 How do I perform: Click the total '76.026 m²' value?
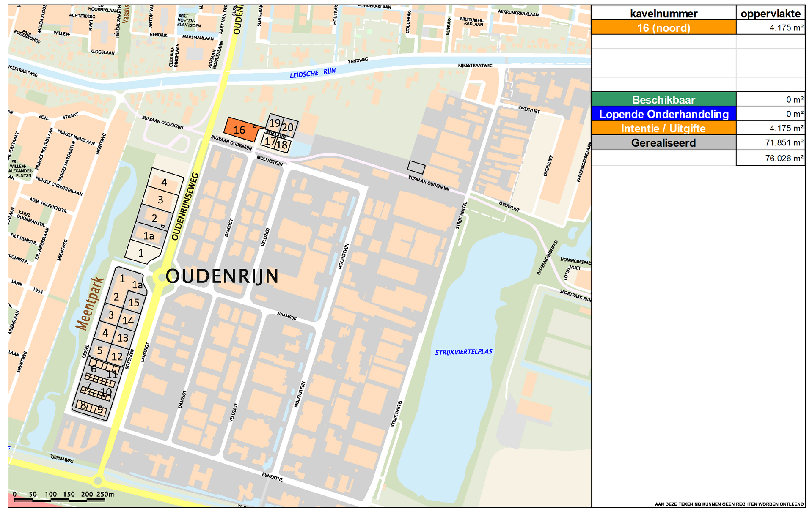784,158
